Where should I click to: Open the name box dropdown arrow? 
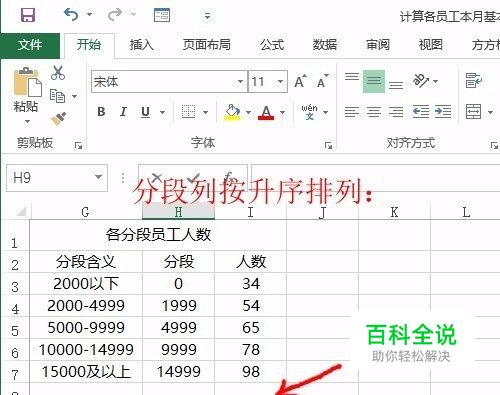point(99,177)
